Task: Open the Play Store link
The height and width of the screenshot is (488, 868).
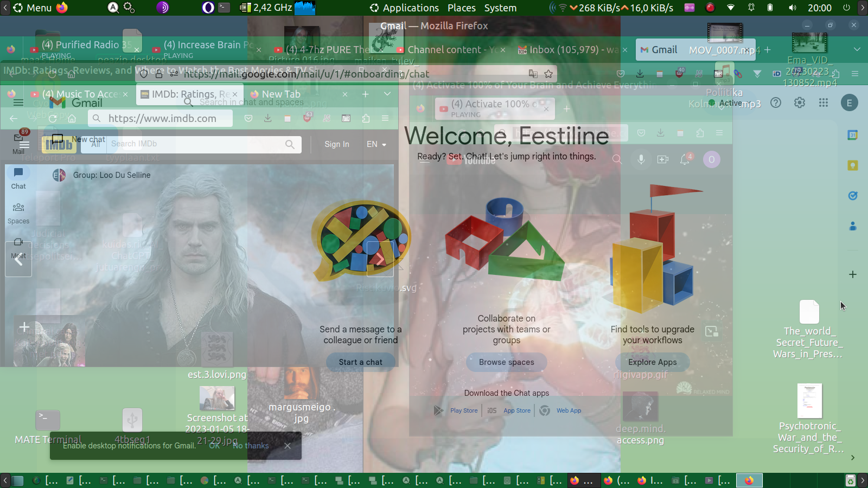Action: pos(464,410)
